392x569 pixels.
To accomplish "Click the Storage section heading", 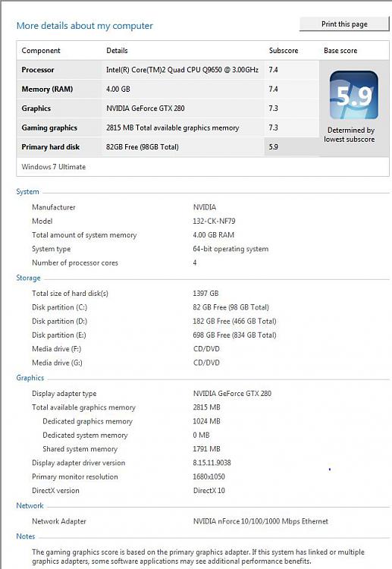I will (x=28, y=278).
